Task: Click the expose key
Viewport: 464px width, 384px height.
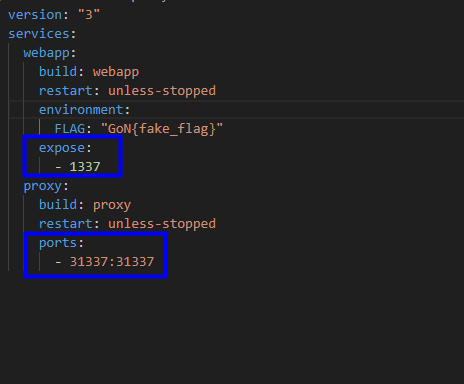Action: [x=62, y=148]
